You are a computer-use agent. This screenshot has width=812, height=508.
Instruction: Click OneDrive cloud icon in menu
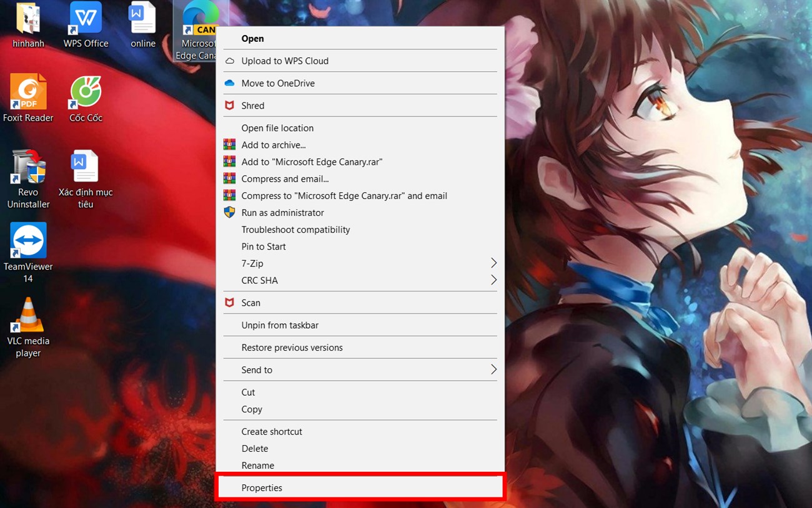pos(229,83)
